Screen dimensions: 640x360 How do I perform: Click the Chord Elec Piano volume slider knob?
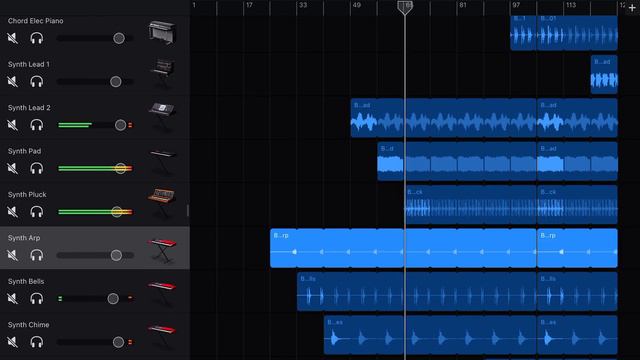[x=119, y=38]
